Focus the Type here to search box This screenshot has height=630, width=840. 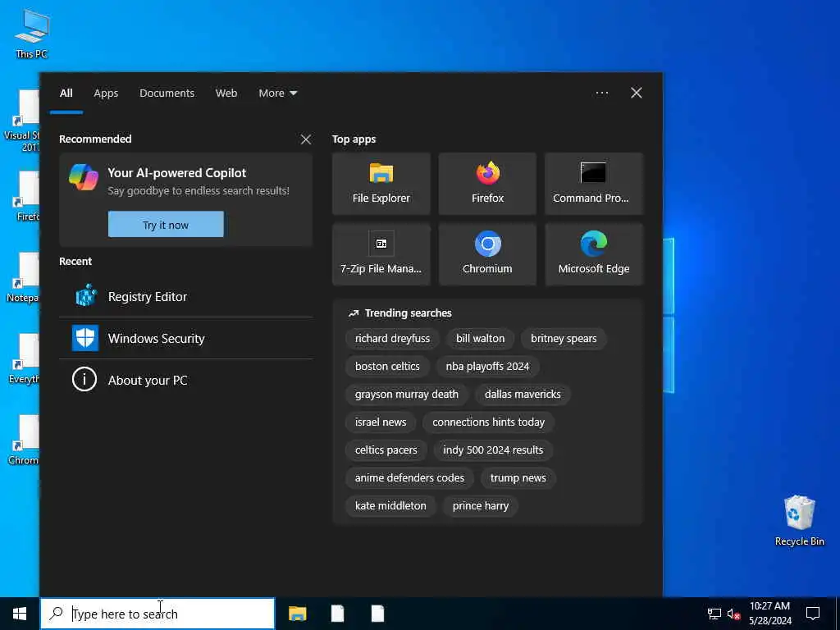point(157,614)
